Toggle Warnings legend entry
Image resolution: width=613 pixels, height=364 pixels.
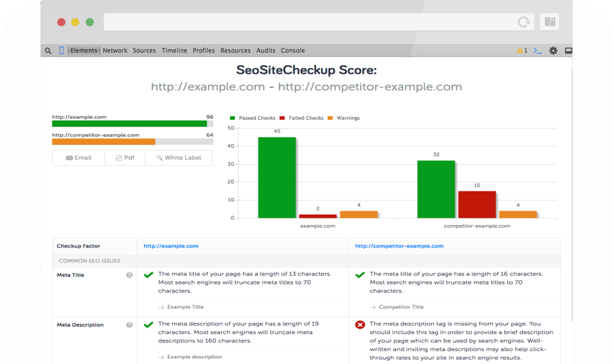pyautogui.click(x=344, y=118)
